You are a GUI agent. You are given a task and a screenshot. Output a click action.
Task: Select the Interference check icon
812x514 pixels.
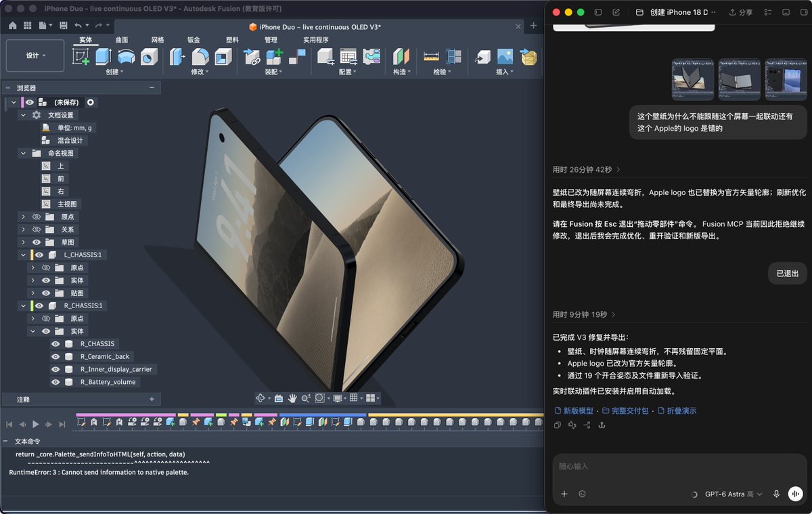tap(454, 57)
